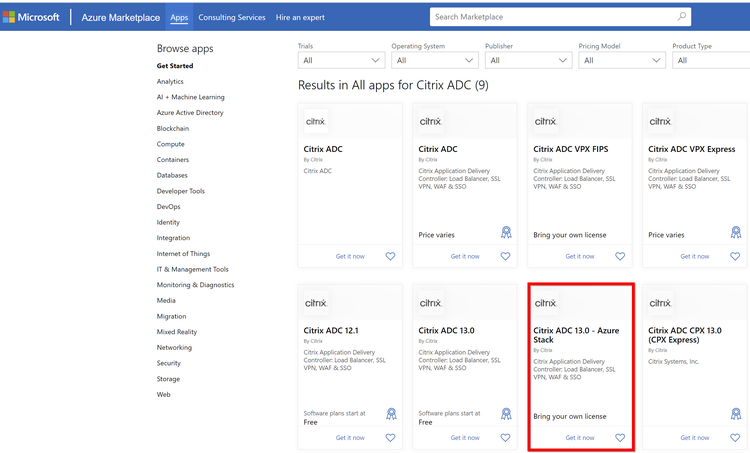Open IT & Management Tools category
Screen dimensions: 750x453
point(192,269)
